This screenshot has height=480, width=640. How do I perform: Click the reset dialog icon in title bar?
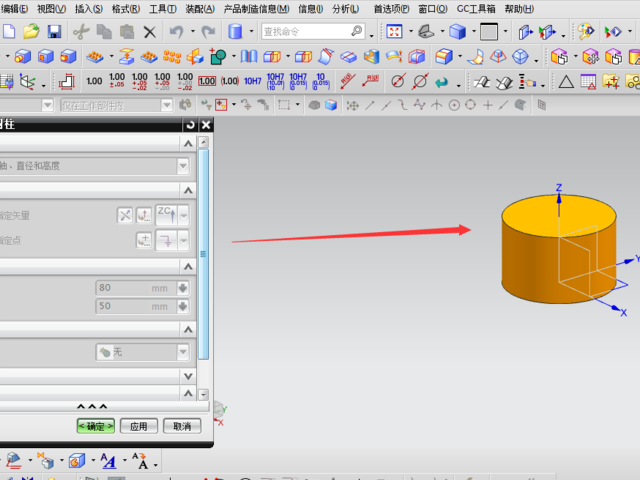190,125
